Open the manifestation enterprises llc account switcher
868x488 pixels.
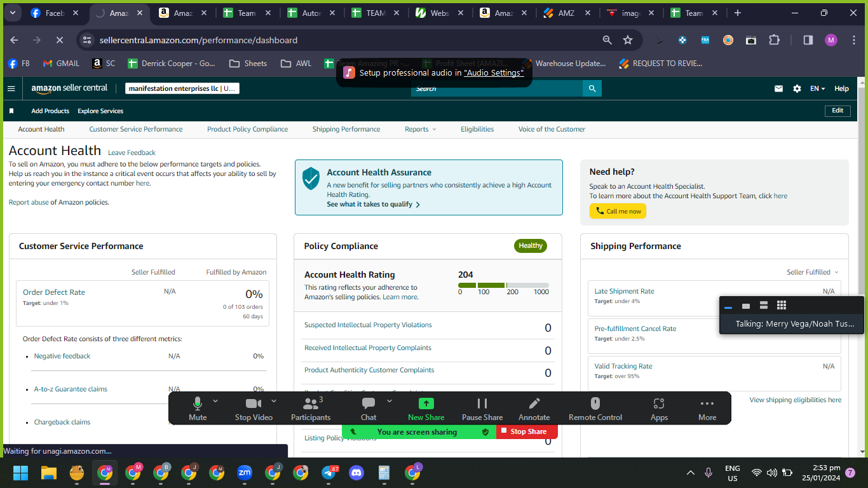tap(182, 89)
